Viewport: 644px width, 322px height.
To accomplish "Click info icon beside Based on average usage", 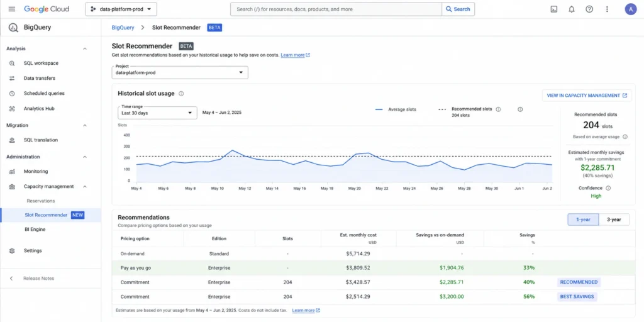I will pos(625,136).
